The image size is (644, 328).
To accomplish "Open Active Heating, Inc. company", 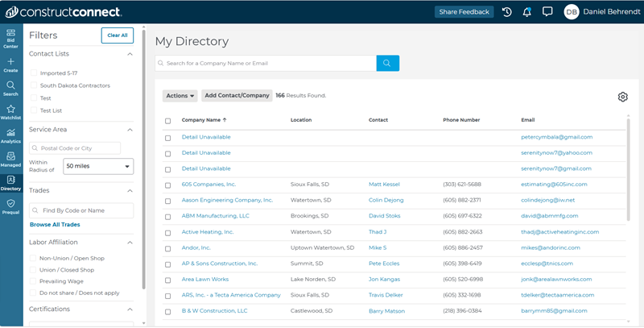I will click(208, 232).
